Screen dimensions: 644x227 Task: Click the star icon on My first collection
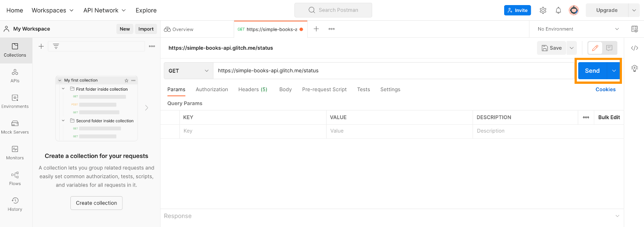coord(126,80)
